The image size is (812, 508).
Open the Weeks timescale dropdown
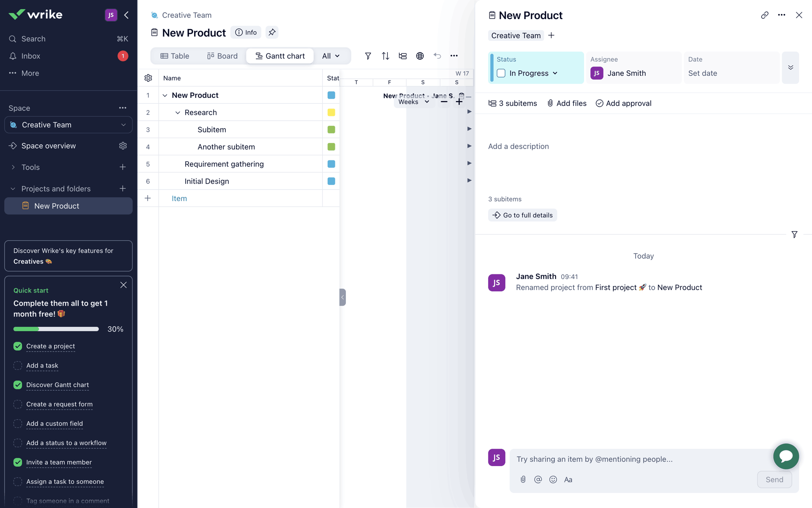414,102
